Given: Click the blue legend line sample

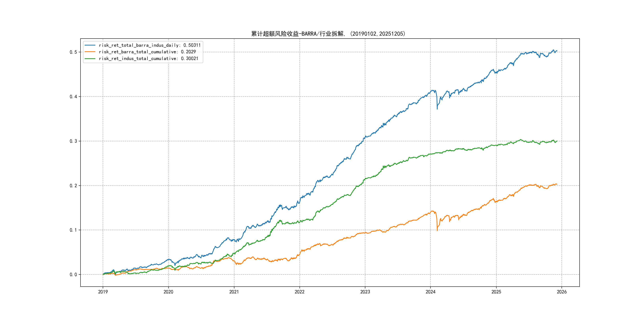Looking at the screenshot, I should tap(90, 45).
